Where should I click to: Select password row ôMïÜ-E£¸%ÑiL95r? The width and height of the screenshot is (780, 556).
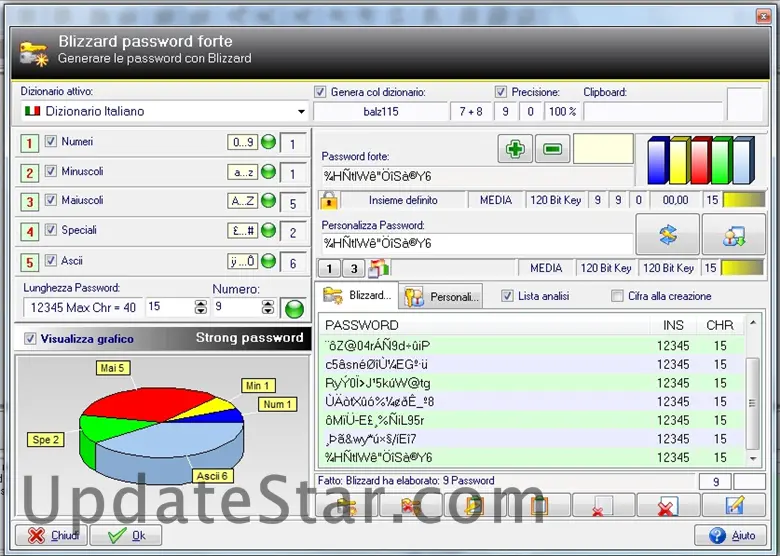(532, 420)
